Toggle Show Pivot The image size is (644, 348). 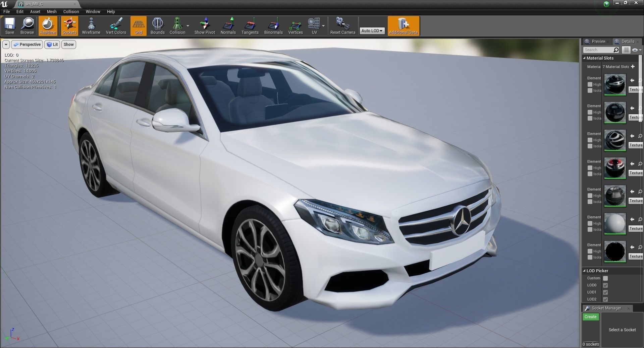click(x=205, y=26)
